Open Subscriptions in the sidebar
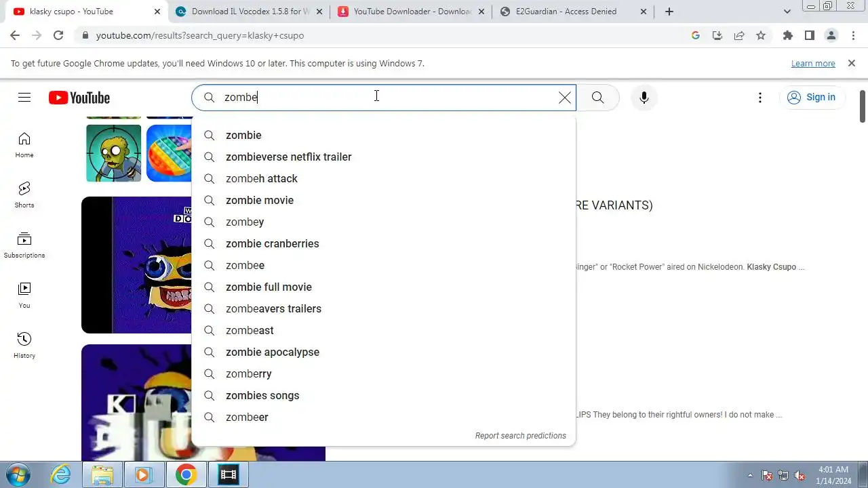Image resolution: width=868 pixels, height=488 pixels. 24,245
